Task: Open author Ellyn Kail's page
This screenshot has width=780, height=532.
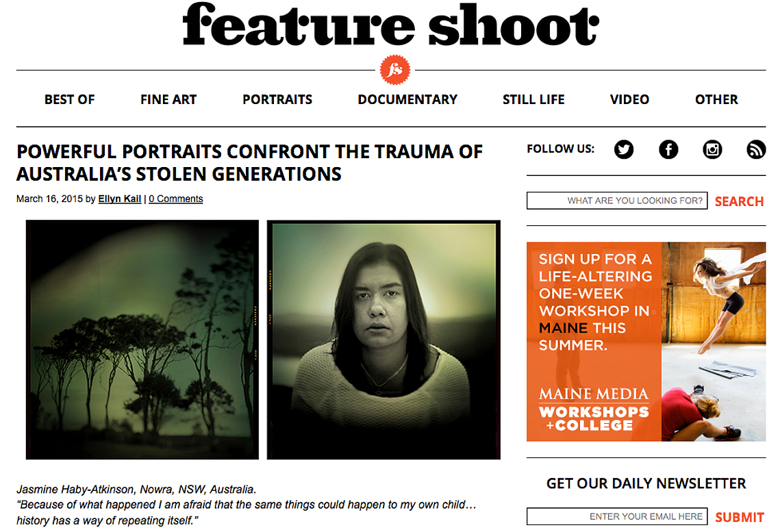Action: [119, 199]
